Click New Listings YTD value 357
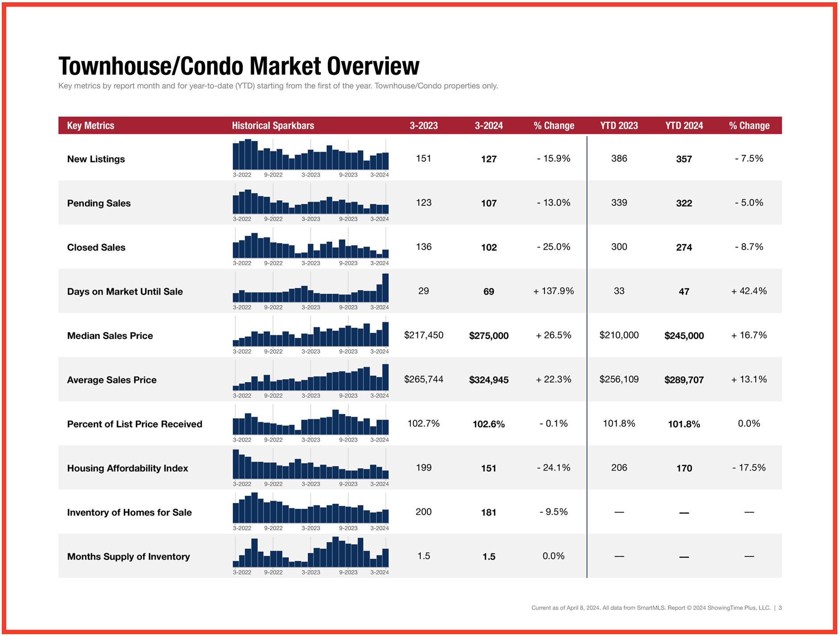 (x=684, y=159)
